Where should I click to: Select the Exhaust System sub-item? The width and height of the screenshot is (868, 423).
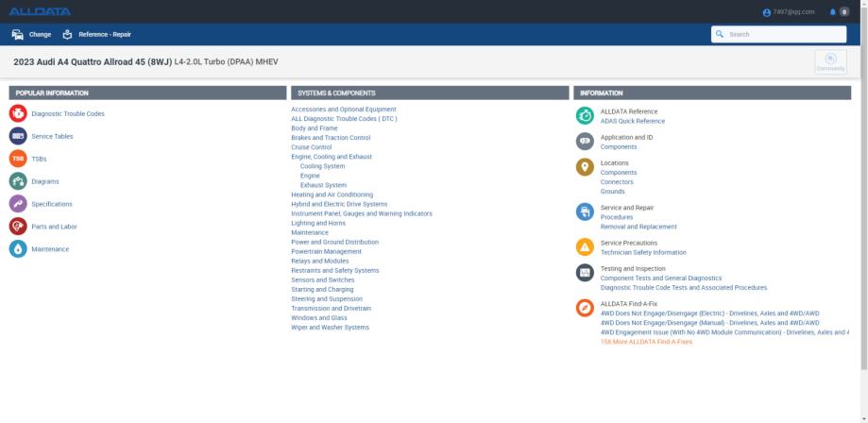pyautogui.click(x=323, y=185)
